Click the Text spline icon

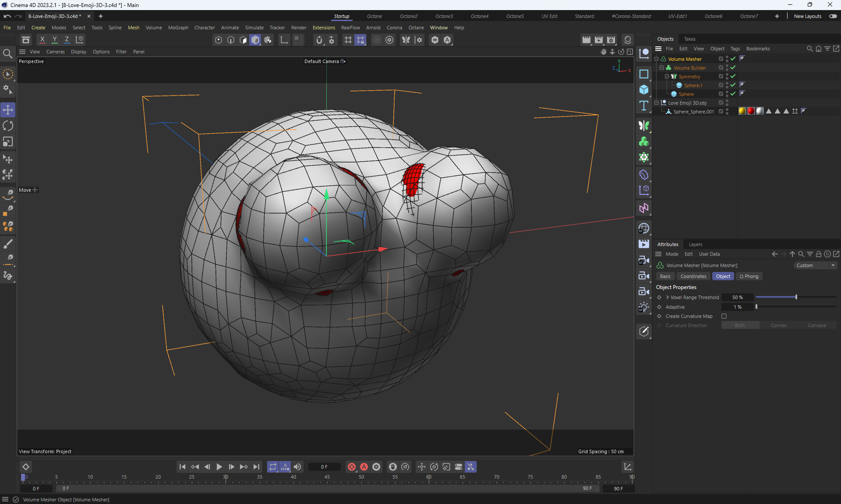[x=643, y=106]
